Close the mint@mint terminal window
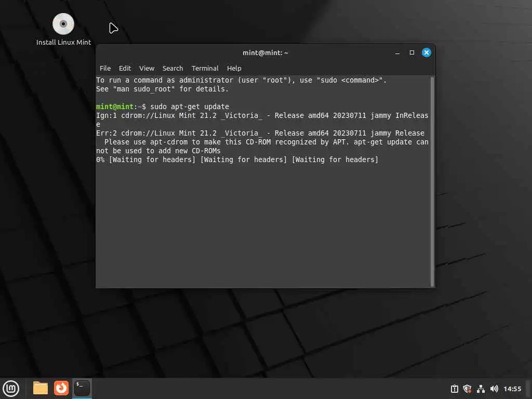The height and width of the screenshot is (399, 532). (x=427, y=52)
